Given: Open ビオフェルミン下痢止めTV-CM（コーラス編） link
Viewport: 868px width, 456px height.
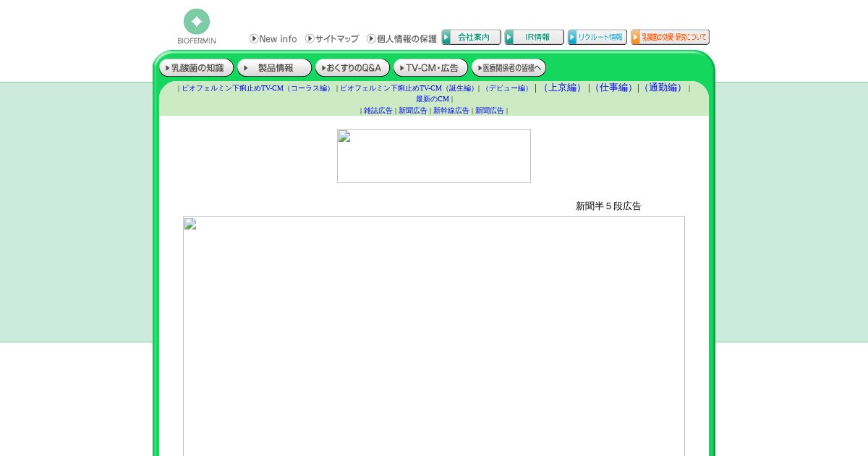Looking at the screenshot, I should 258,88.
